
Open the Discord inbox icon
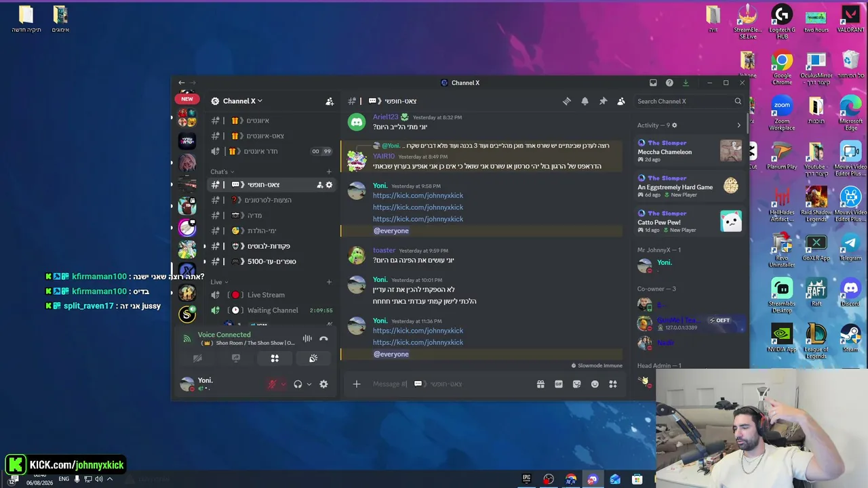coord(653,83)
